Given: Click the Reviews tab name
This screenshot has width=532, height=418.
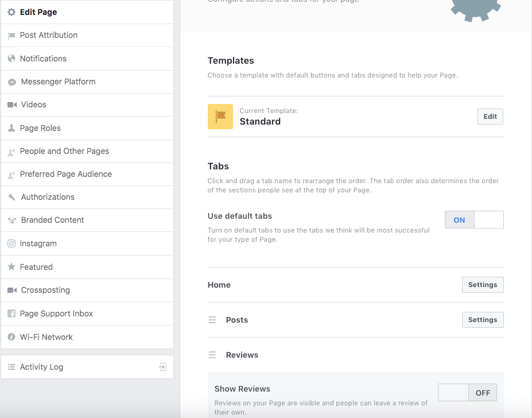Looking at the screenshot, I should (242, 355).
